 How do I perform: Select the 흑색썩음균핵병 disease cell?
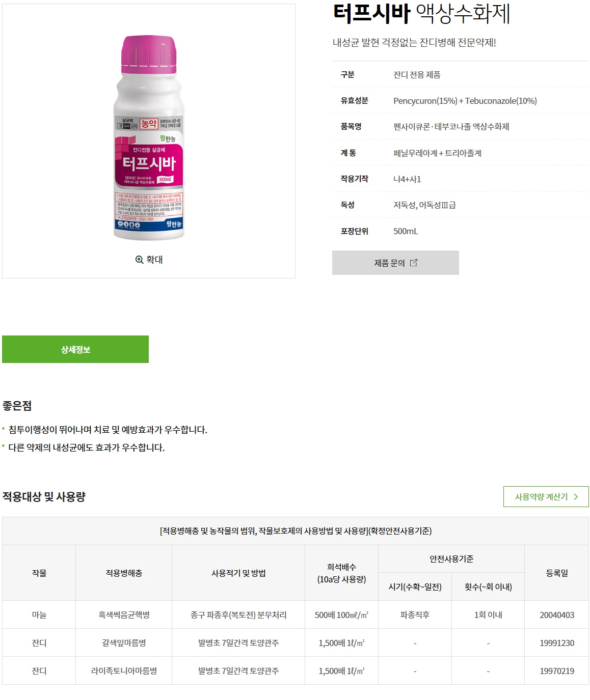coord(124,615)
